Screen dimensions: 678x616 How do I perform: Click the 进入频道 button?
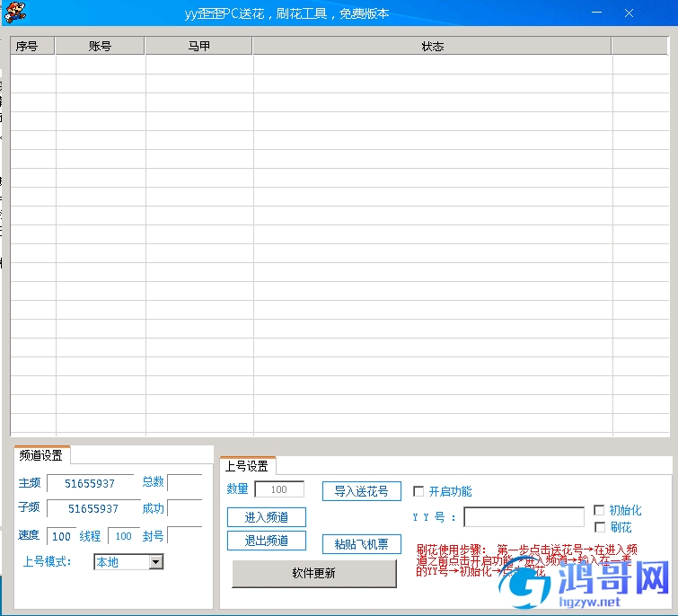(267, 517)
